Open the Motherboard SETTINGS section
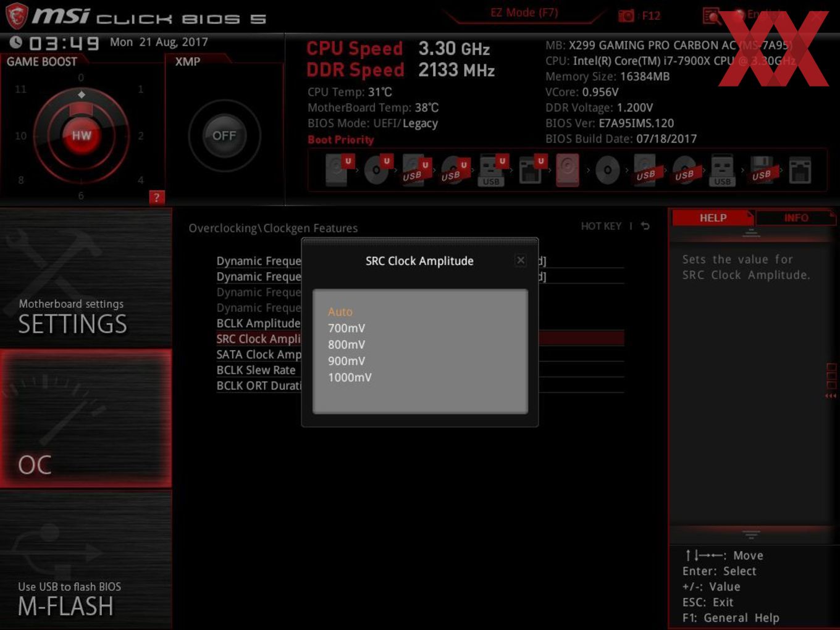Image resolution: width=840 pixels, height=630 pixels. (x=86, y=278)
